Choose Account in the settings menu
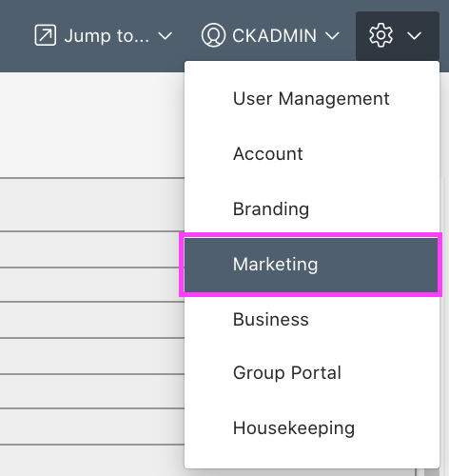The image size is (449, 476). click(312, 154)
